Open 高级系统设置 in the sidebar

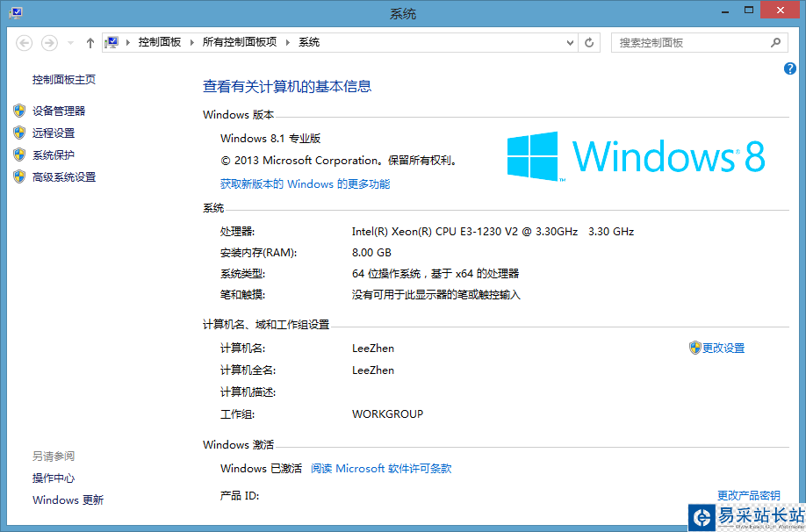click(x=64, y=177)
